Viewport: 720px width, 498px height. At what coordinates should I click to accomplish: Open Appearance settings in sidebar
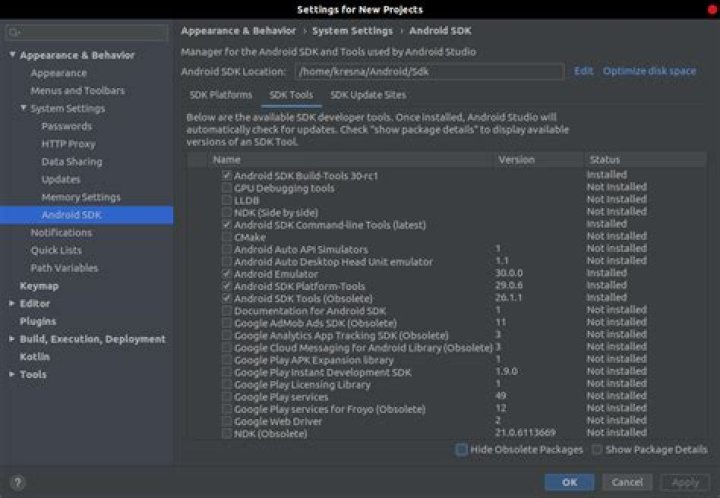coord(59,73)
